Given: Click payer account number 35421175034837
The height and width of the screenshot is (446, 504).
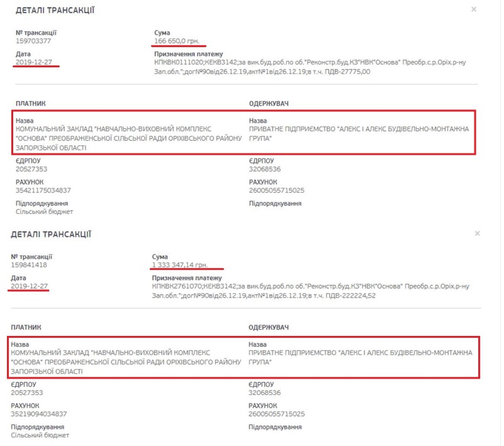Looking at the screenshot, I should point(43,190).
